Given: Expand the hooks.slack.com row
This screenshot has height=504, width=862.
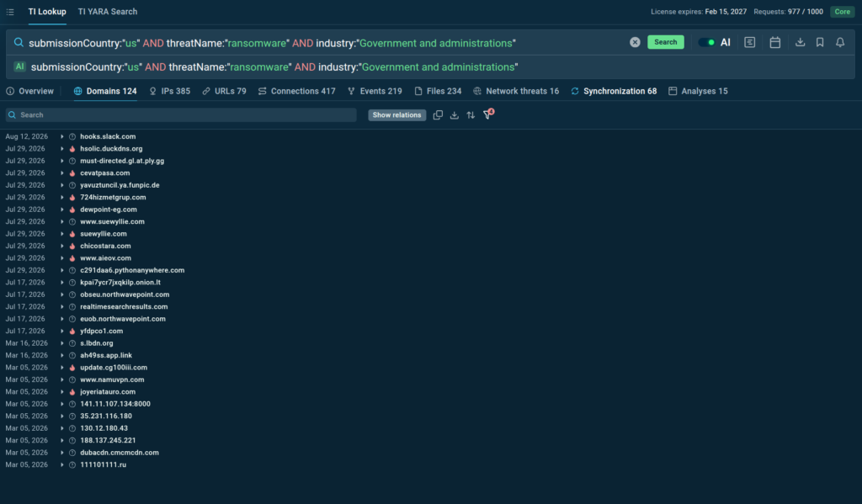Looking at the screenshot, I should tap(61, 136).
